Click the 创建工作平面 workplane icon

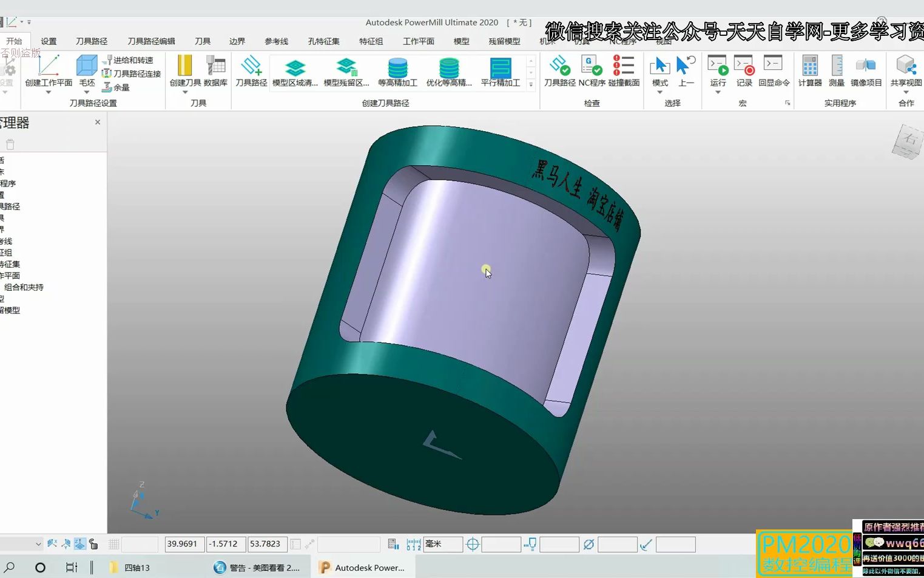pyautogui.click(x=49, y=66)
